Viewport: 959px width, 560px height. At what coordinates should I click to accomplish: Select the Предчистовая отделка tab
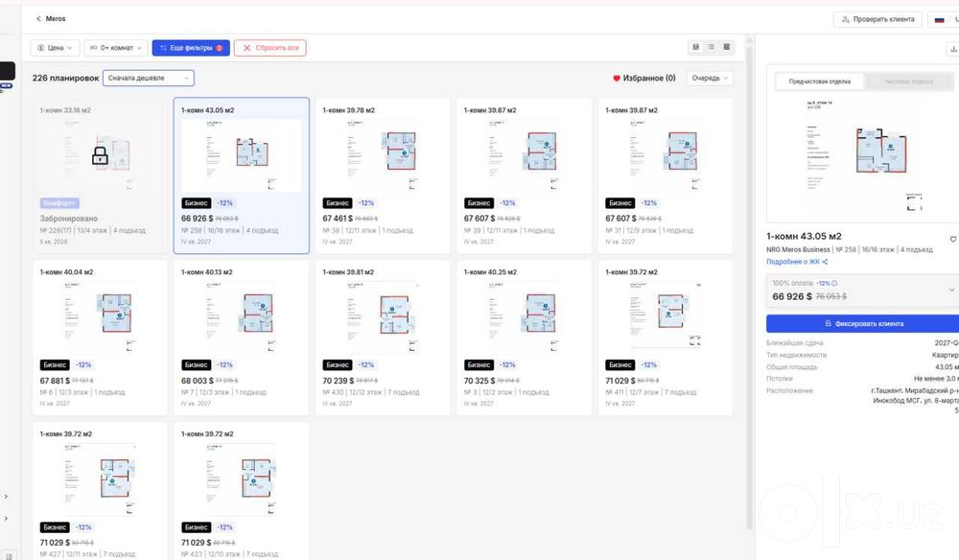[x=820, y=82]
